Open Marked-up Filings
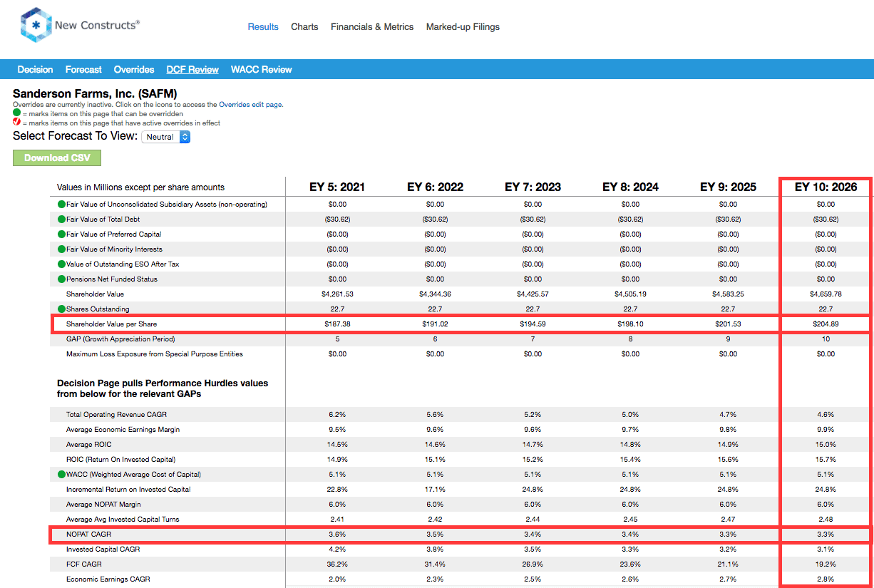This screenshot has width=874, height=588. click(x=463, y=27)
